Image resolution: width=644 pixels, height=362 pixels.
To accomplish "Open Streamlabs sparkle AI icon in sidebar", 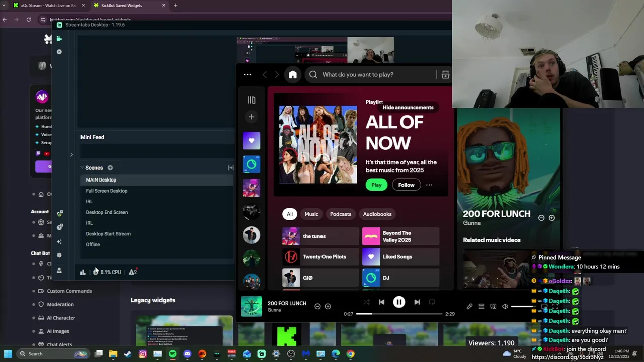I will [59, 242].
